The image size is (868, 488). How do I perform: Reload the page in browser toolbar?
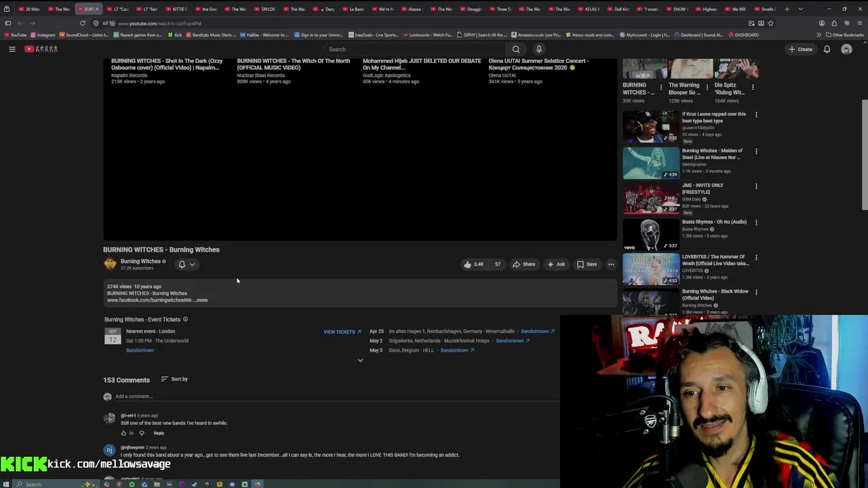[x=83, y=23]
